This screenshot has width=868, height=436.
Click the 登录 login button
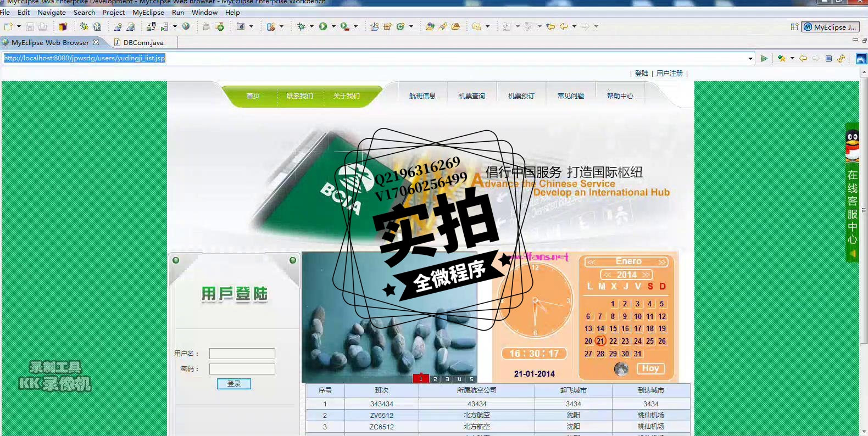[234, 384]
